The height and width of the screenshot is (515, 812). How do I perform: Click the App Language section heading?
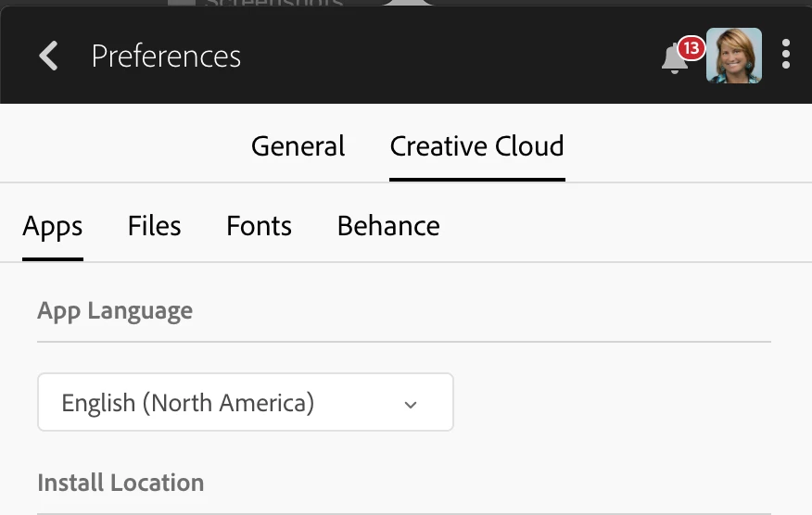click(115, 310)
